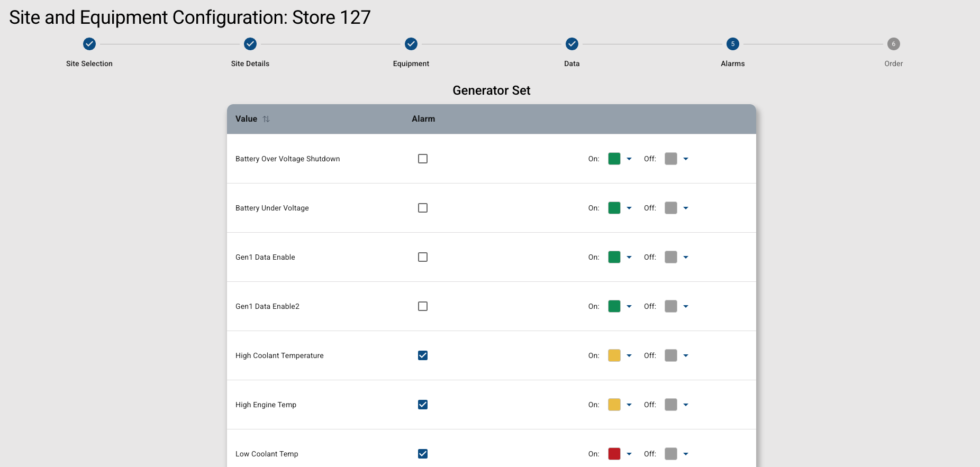This screenshot has height=467, width=980.
Task: Click the Site Details step checkmark icon
Action: (x=250, y=44)
